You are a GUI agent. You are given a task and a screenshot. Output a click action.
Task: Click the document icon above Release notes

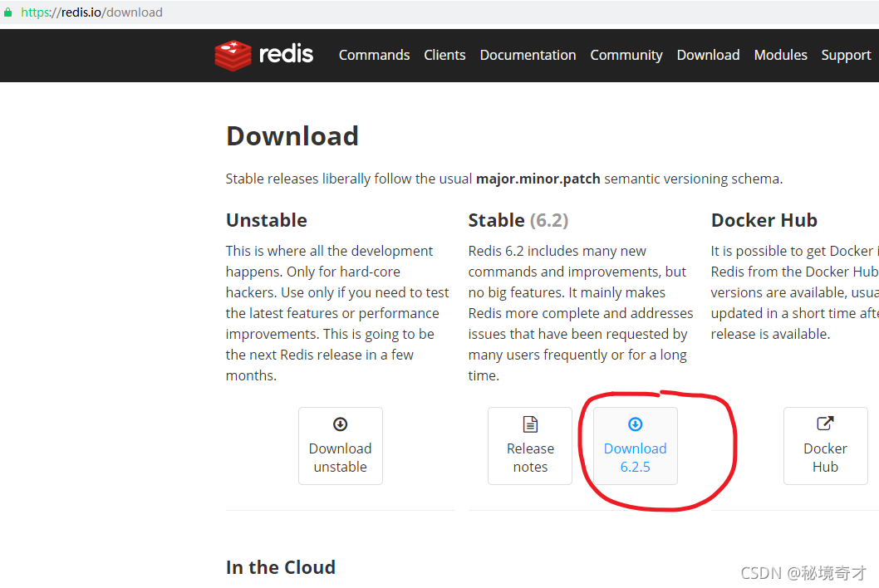(530, 424)
